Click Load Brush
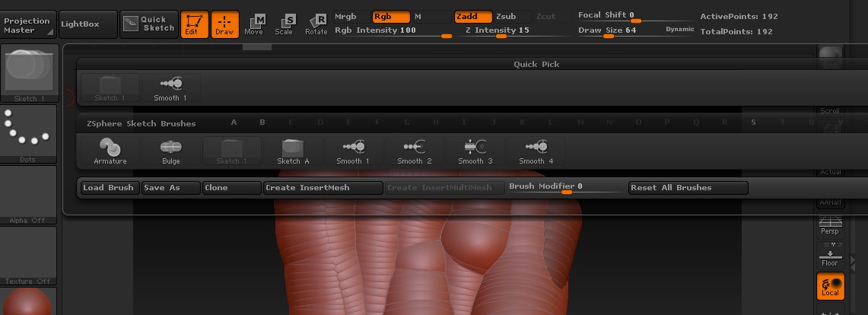This screenshot has width=868, height=315. click(110, 188)
